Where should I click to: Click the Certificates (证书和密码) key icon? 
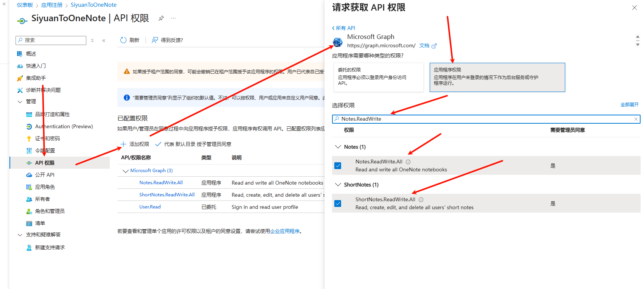pyautogui.click(x=29, y=138)
